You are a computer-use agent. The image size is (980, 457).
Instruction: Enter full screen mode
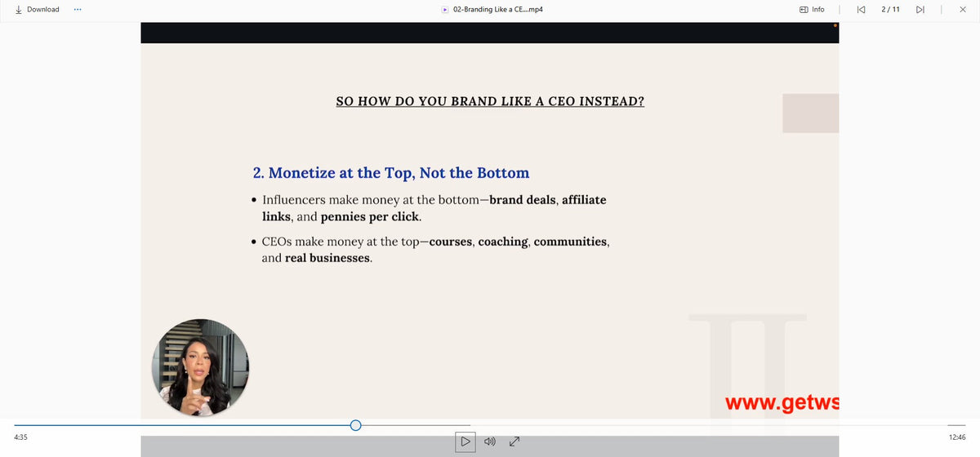point(514,441)
